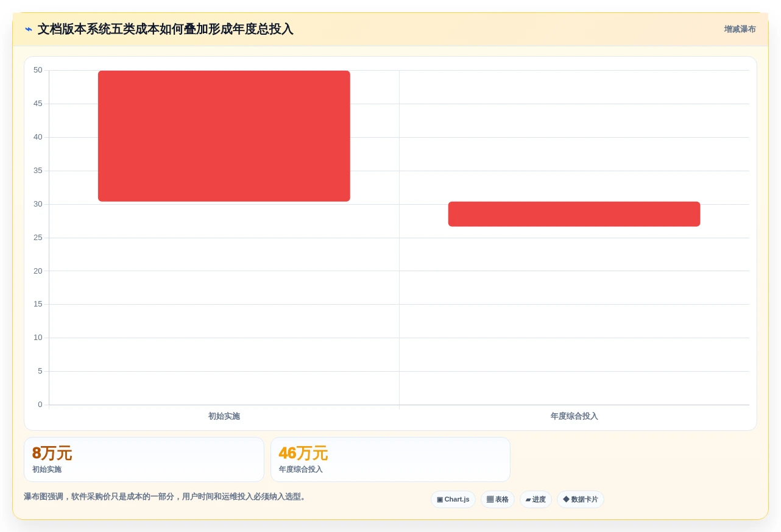Click the icon beside the chart title
Viewport: 781px width, 532px height.
pyautogui.click(x=29, y=29)
